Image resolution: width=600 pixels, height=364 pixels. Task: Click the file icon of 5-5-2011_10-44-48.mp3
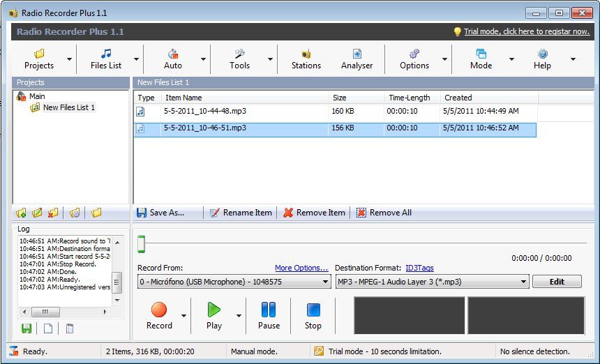[141, 112]
